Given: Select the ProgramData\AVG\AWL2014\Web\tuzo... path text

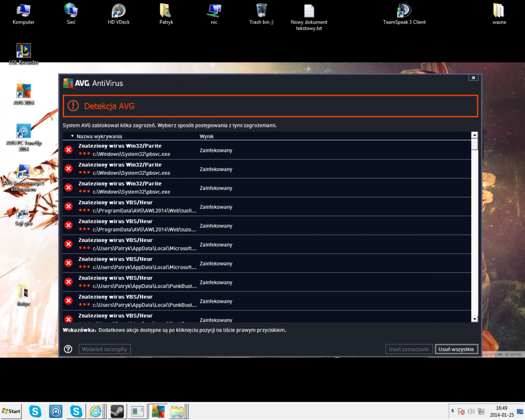Looking at the screenshot, I should tap(144, 229).
